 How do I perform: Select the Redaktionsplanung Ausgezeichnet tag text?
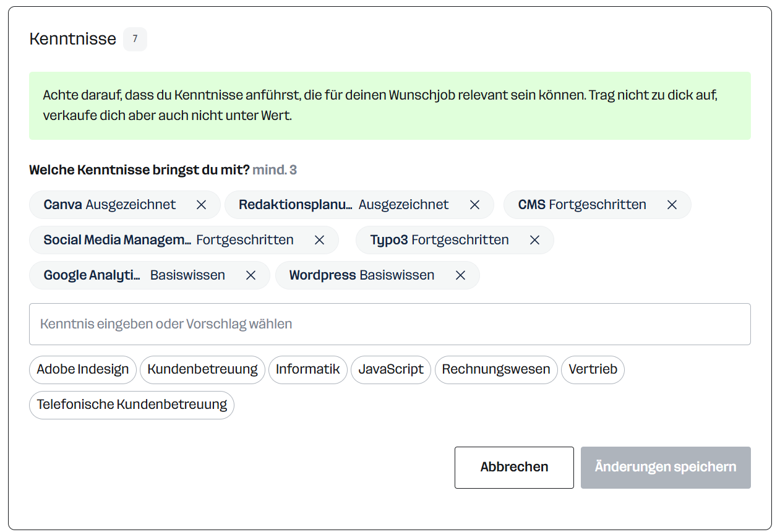pyautogui.click(x=344, y=205)
